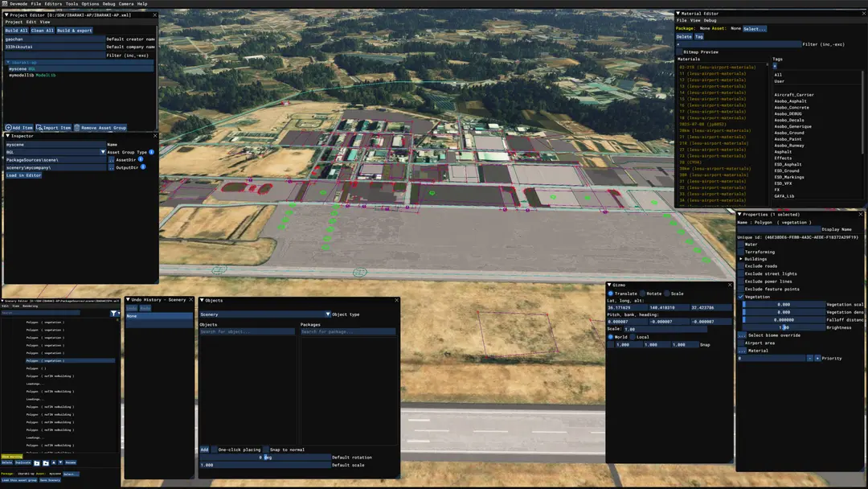Image resolution: width=868 pixels, height=489 pixels.
Task: Click the small plus button under Tags
Action: click(775, 66)
